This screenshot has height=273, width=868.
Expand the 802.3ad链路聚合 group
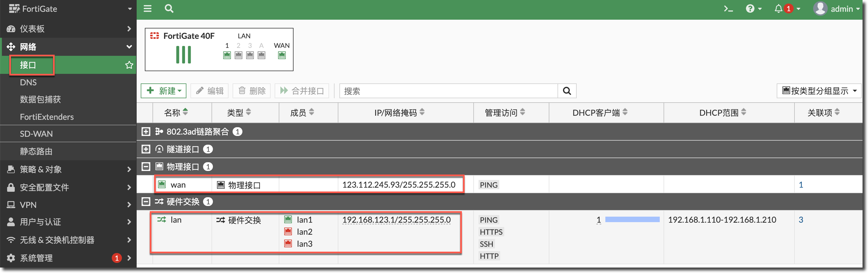(x=146, y=132)
